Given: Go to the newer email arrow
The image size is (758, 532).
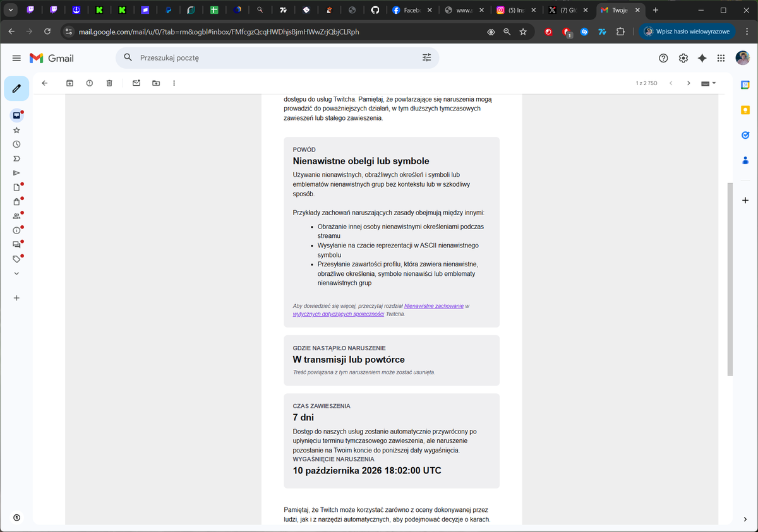Looking at the screenshot, I should [671, 83].
